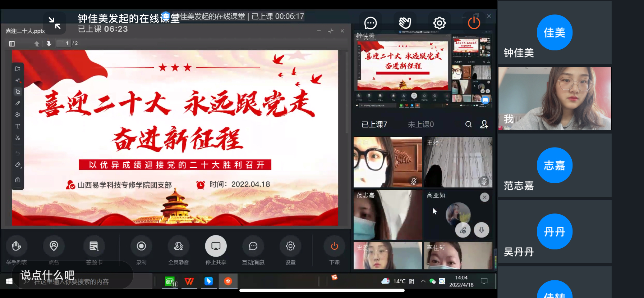Select the text tool
This screenshot has height=298, width=644.
18,126
